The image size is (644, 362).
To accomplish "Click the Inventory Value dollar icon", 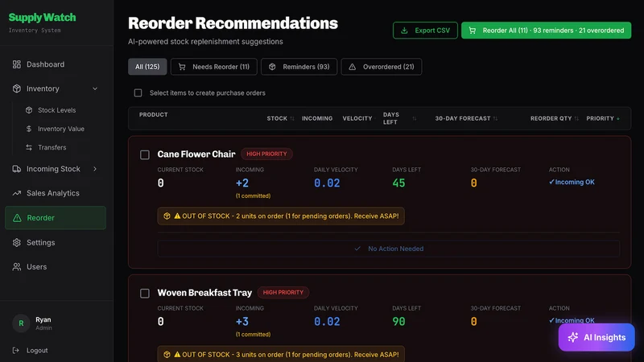I will [x=29, y=129].
